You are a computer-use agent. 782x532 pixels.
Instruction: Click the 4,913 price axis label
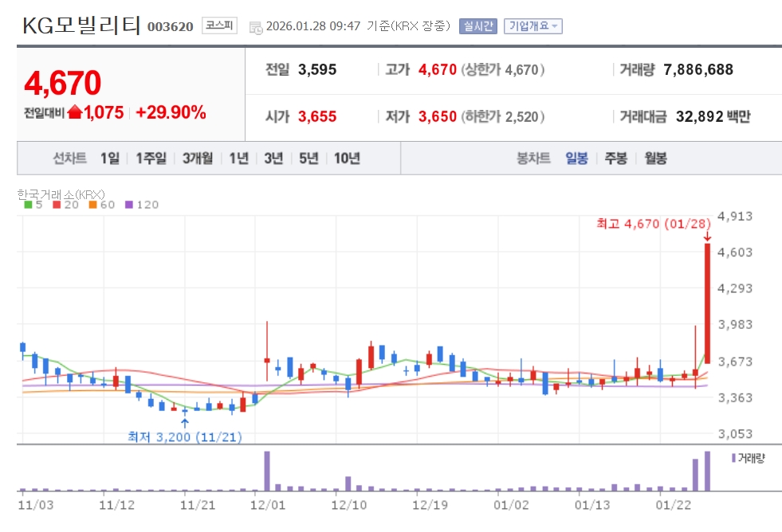click(735, 216)
